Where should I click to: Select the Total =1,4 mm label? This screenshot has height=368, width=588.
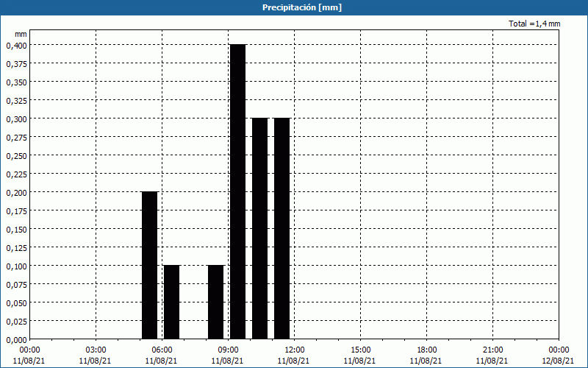(x=534, y=24)
